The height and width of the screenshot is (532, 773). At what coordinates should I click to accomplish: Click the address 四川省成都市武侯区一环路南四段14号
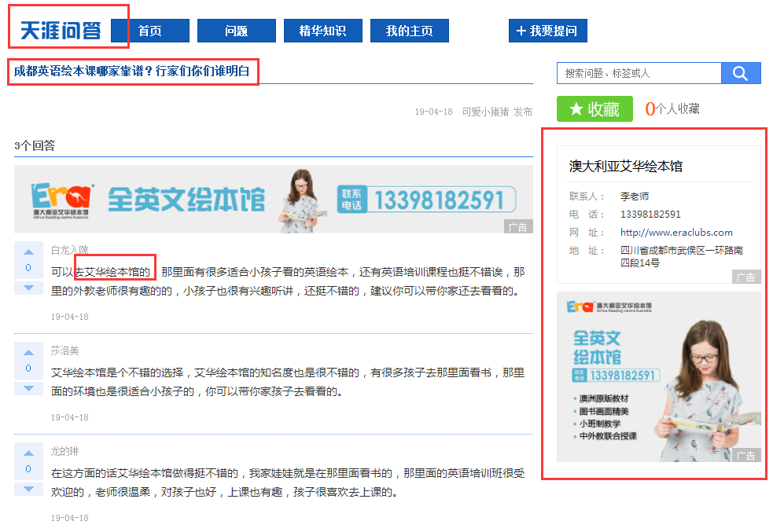681,257
